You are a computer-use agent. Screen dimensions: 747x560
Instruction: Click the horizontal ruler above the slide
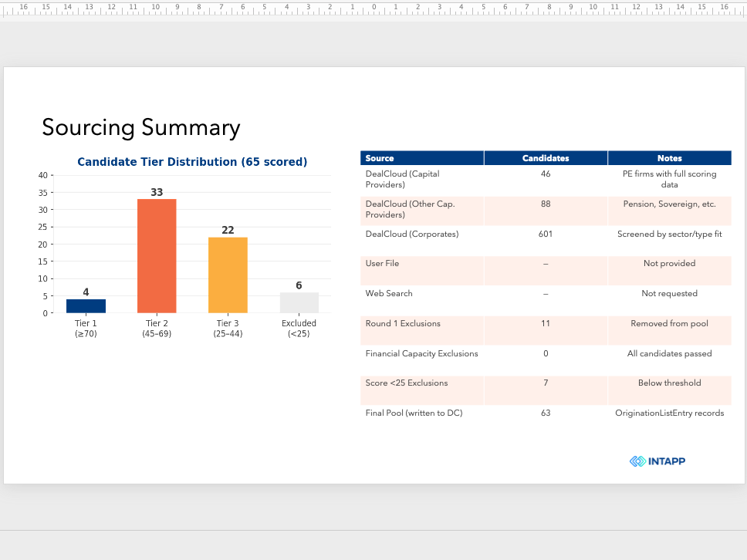click(373, 8)
